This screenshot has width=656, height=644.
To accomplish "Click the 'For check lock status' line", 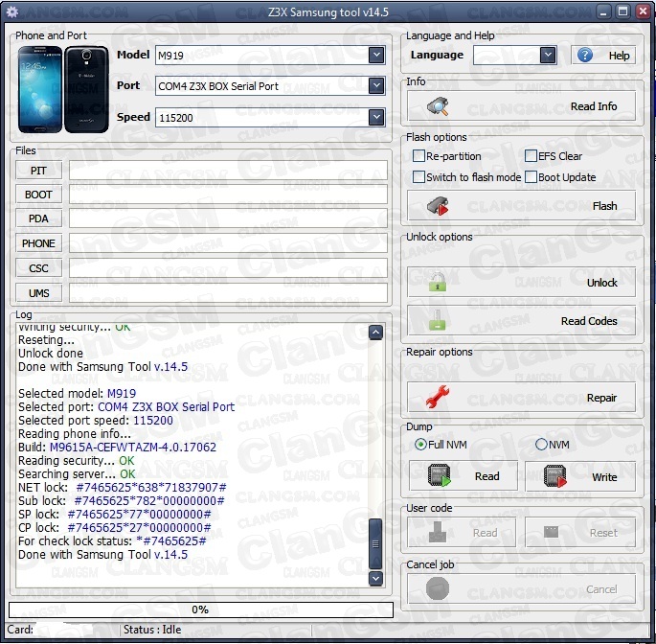I will (x=112, y=541).
